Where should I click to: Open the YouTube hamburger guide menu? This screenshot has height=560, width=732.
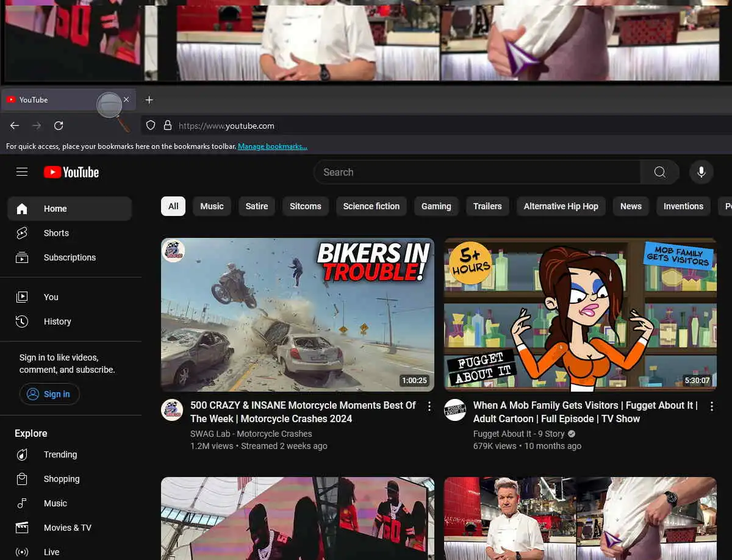coord(22,172)
